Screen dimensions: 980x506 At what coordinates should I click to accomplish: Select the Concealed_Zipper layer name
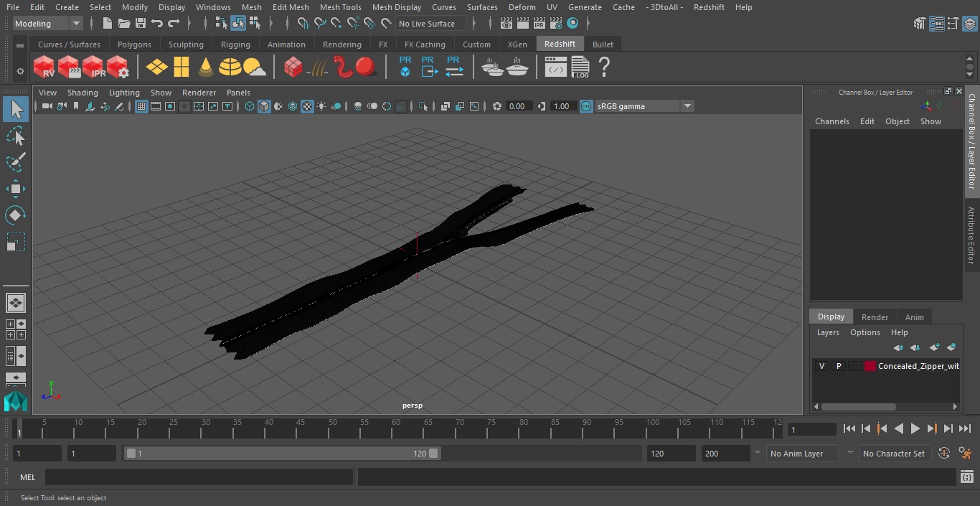(x=918, y=366)
